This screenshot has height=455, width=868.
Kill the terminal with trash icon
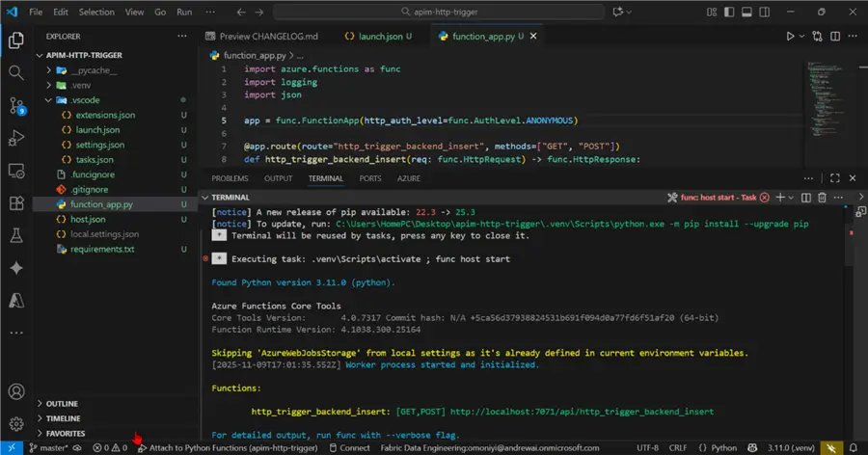coord(822,197)
